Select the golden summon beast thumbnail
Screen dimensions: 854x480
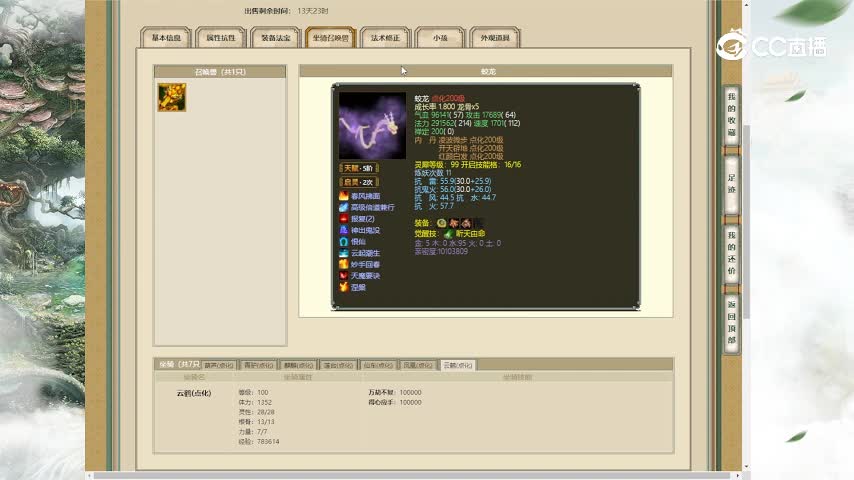pos(171,97)
